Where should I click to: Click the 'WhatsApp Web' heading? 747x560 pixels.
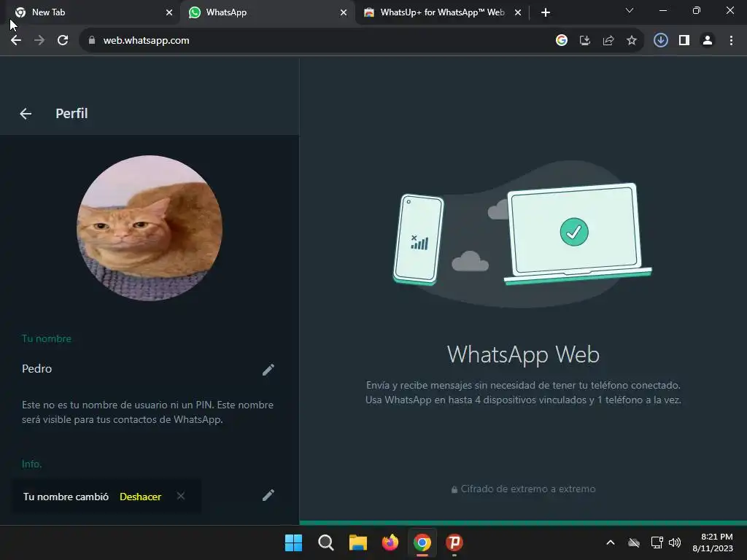[523, 355]
